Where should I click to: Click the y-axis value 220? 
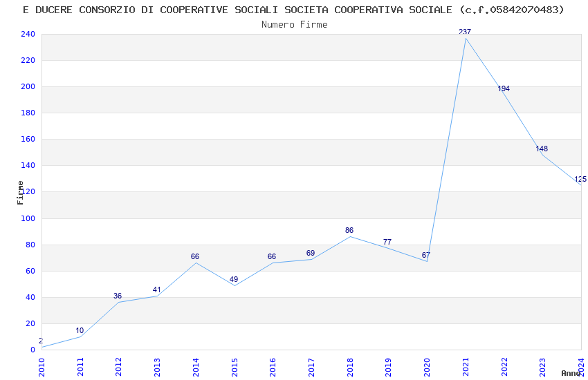[28, 60]
